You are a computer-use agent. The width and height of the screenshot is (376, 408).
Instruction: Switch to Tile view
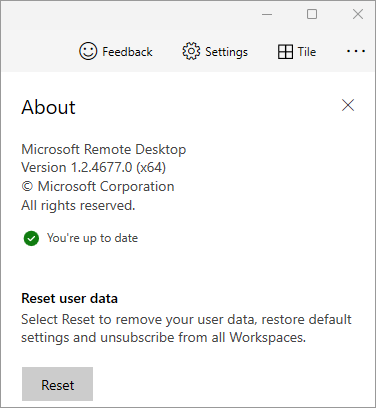(x=297, y=52)
